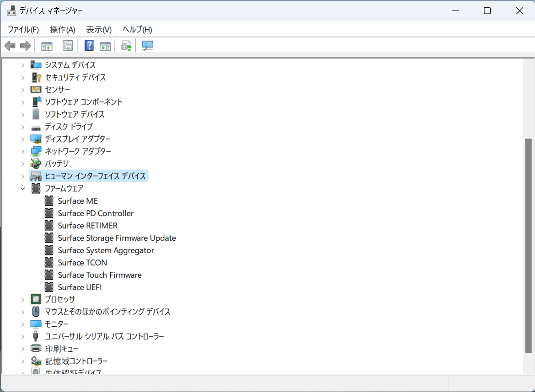Screen dimensions: 535x392
Task: Click the vertical scrollbar thumb
Action: (528, 246)
